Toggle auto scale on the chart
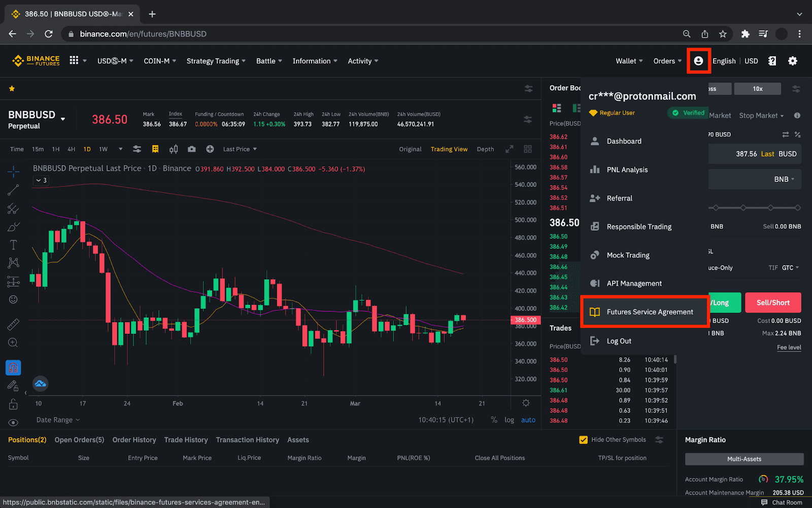Screen dimensions: 812x508 (x=528, y=420)
